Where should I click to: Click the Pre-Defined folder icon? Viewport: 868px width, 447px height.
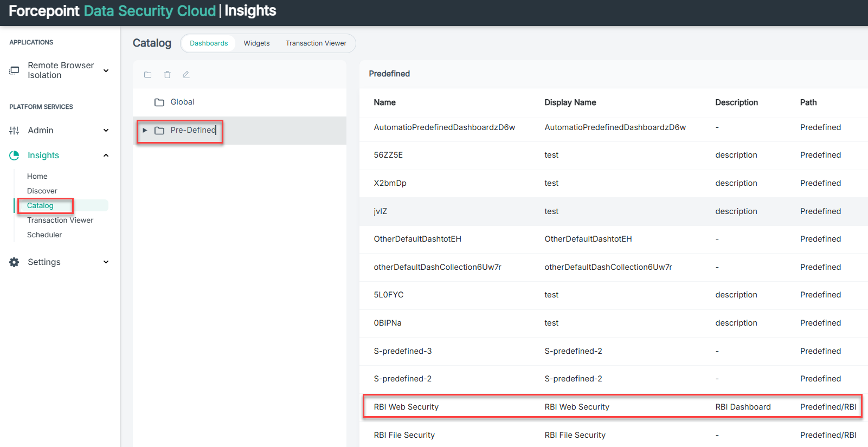[x=159, y=131]
